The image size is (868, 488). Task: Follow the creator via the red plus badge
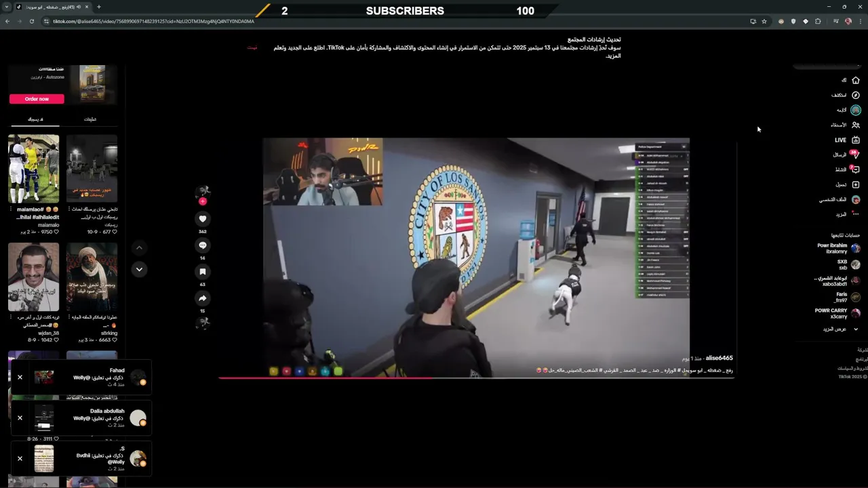202,201
